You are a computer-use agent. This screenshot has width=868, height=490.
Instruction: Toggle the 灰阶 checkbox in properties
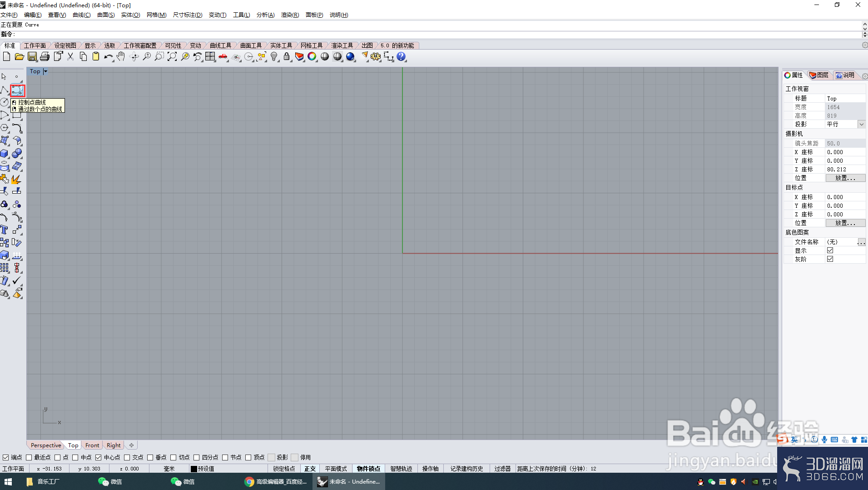(x=830, y=259)
